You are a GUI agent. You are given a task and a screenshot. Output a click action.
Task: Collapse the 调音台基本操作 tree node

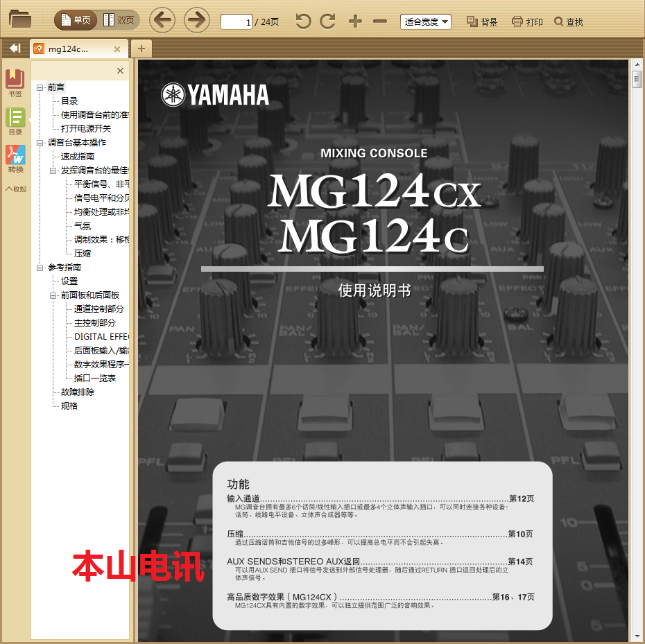(40, 143)
